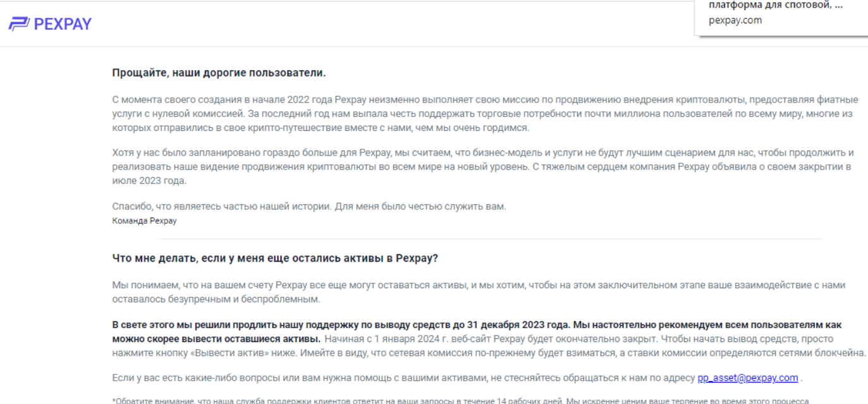Click the pexpay.com address in the popup
This screenshot has height=404, width=868.
coord(735,20)
